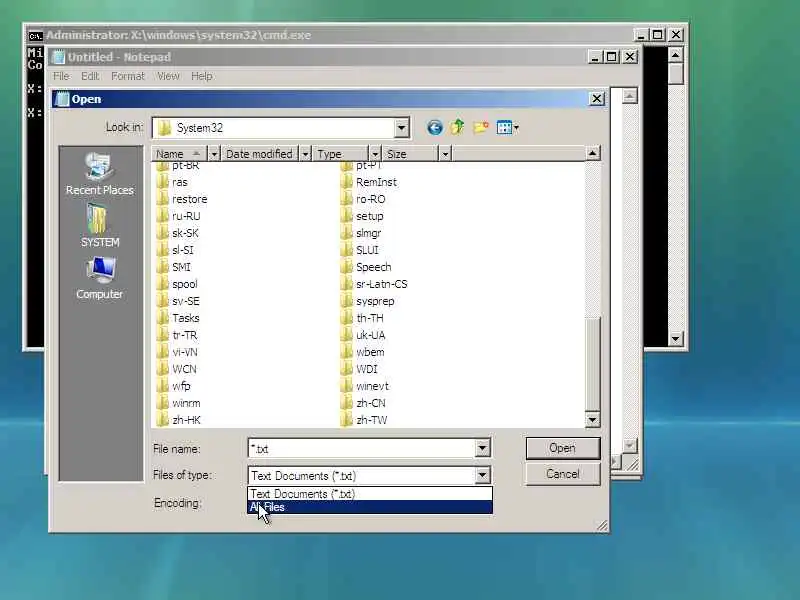
Task: Click file list scrollbar up arrow
Action: [592, 153]
